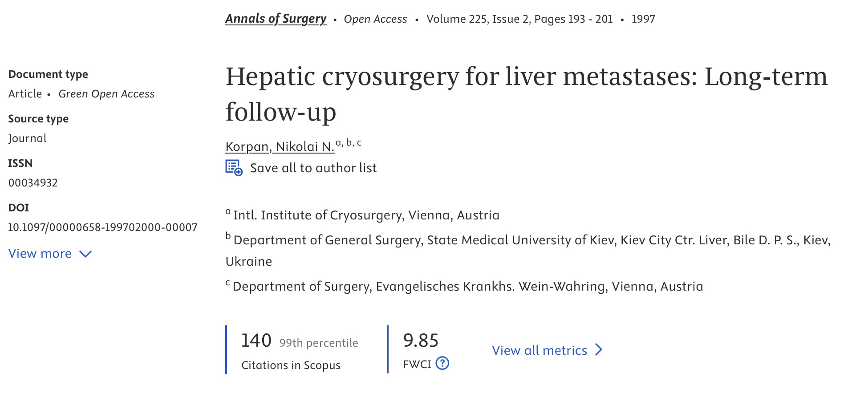
Task: Click the Evangelisches Krankhs. affiliation line
Action: [467, 287]
